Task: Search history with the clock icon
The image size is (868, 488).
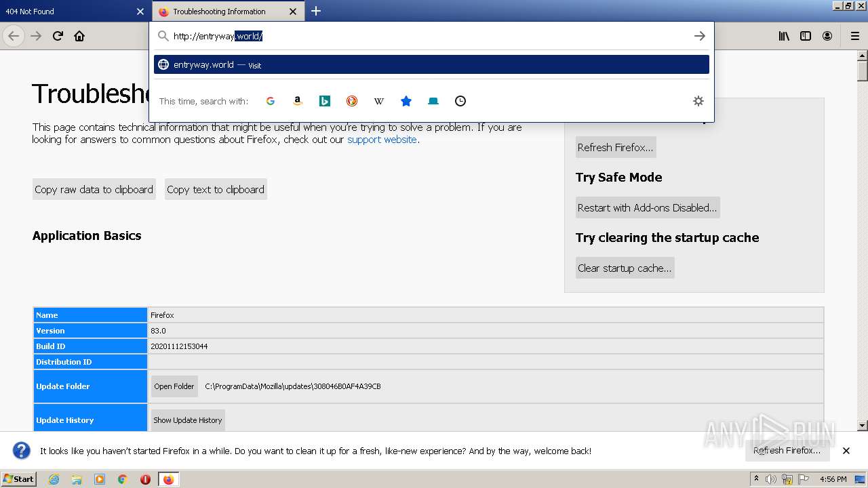Action: click(460, 101)
